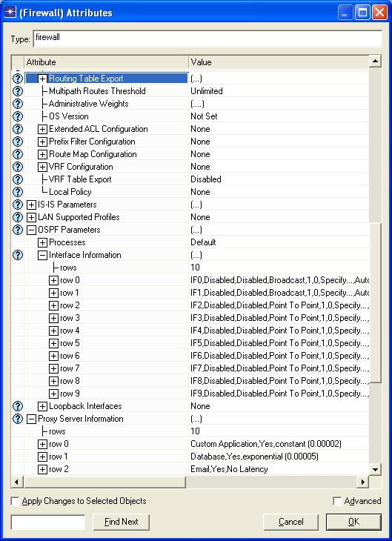
Task: Expand Interface Information row 0
Action: click(x=53, y=281)
